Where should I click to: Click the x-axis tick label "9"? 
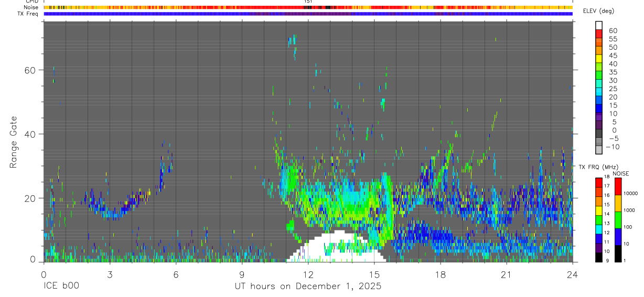pos(242,274)
